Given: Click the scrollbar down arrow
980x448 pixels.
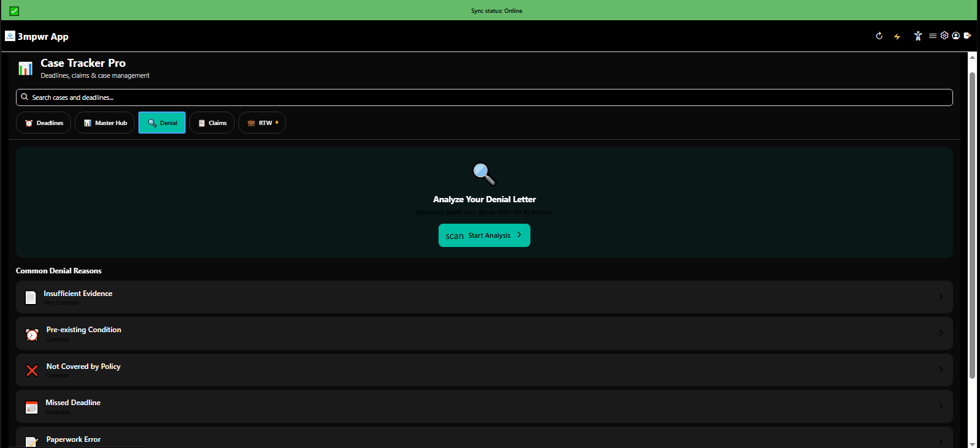Looking at the screenshot, I should 972,444.
